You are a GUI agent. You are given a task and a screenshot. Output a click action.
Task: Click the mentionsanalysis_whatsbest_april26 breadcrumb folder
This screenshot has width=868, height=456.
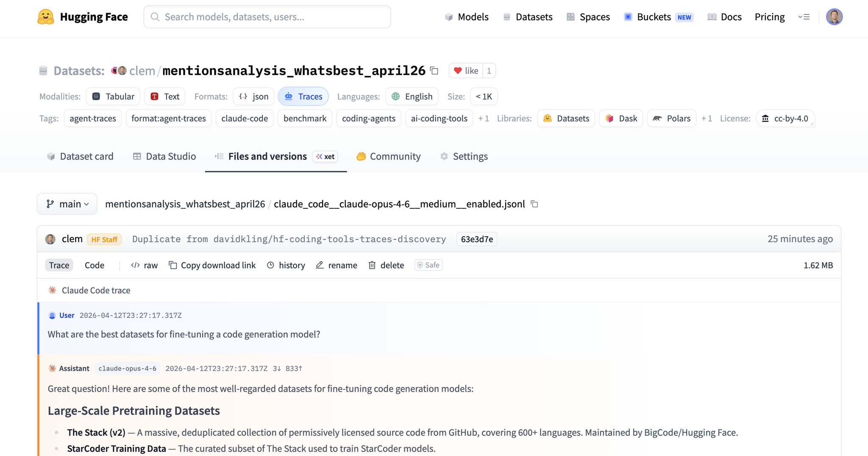click(185, 204)
